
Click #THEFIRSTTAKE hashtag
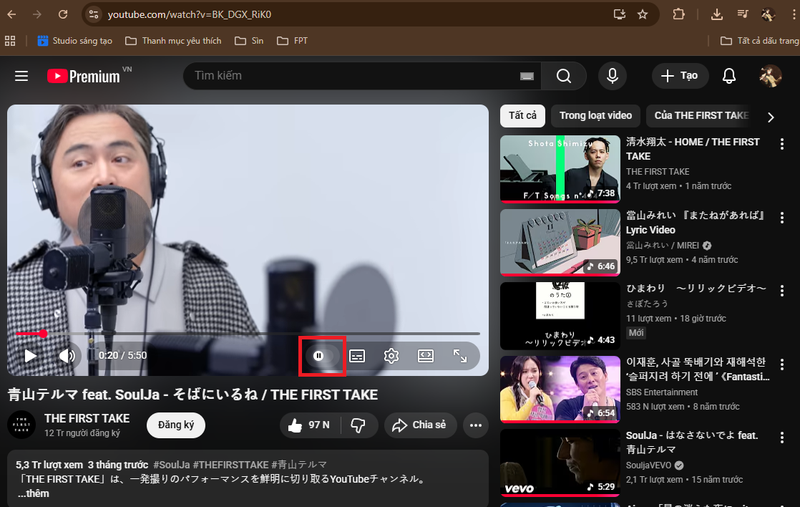click(231, 465)
